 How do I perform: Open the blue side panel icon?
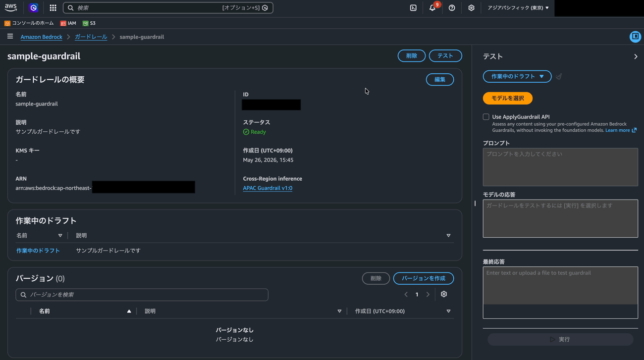click(635, 37)
